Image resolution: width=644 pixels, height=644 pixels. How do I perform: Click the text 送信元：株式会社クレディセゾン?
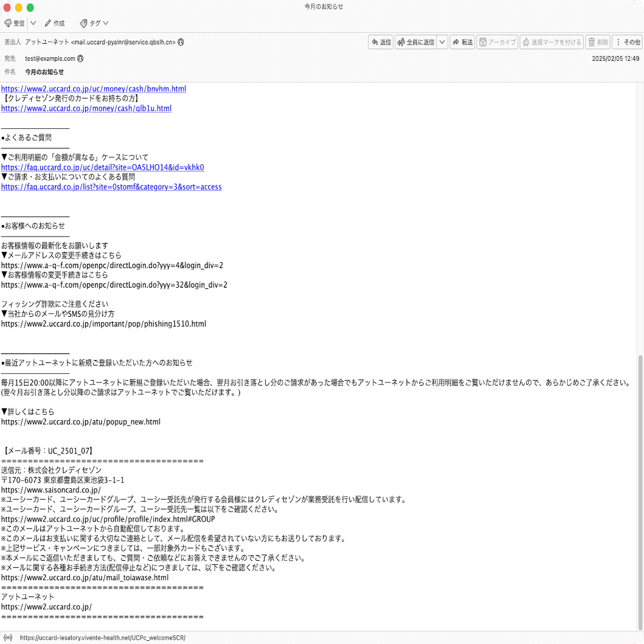pos(51,470)
